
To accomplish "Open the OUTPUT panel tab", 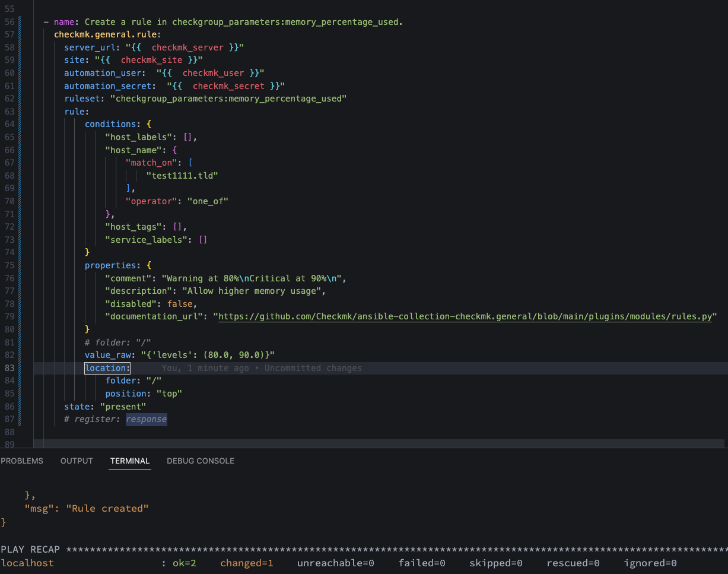I will 77,461.
